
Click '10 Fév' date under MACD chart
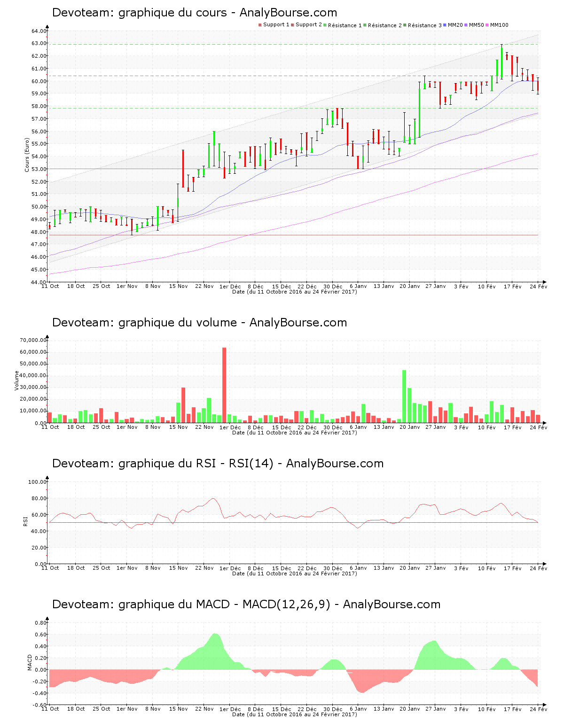tap(487, 709)
